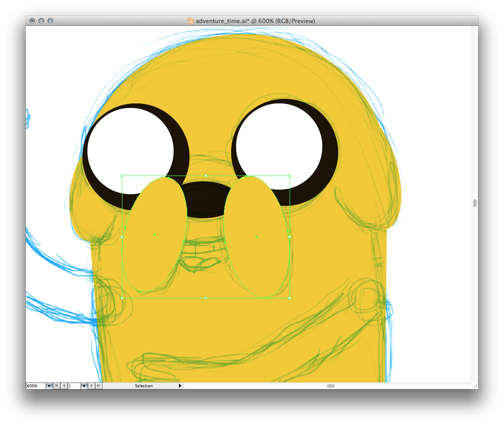Click the Selection status bar label
The height and width of the screenshot is (425, 504).
[144, 386]
